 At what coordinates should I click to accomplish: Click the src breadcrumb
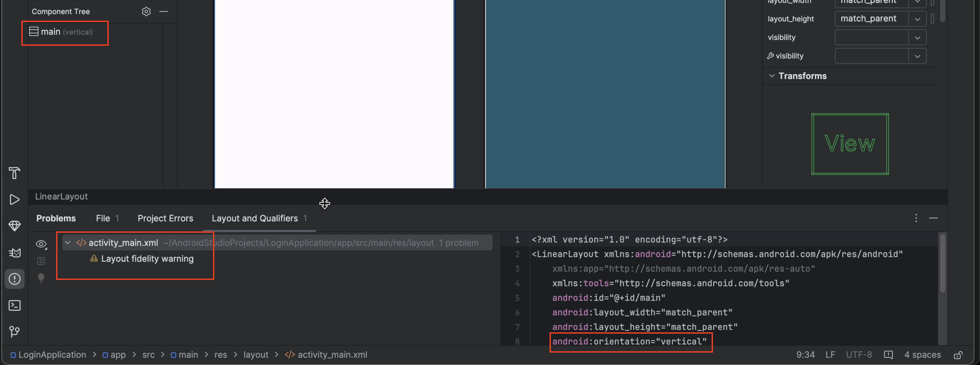pyautogui.click(x=148, y=355)
